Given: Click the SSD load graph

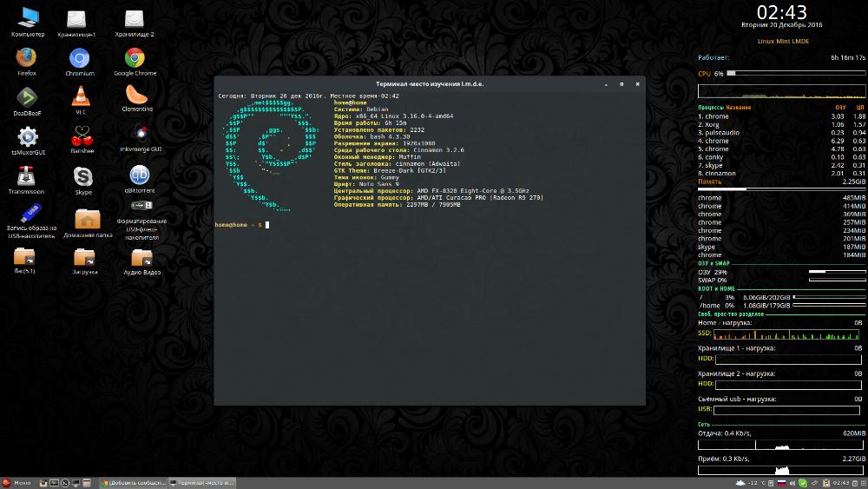Looking at the screenshot, I should (x=786, y=334).
